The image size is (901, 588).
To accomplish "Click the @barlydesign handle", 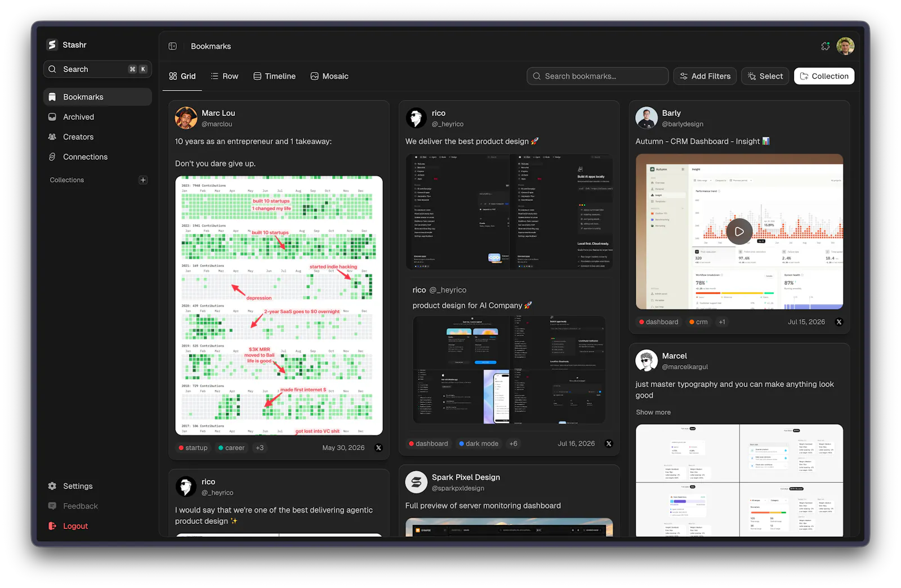I will point(683,124).
